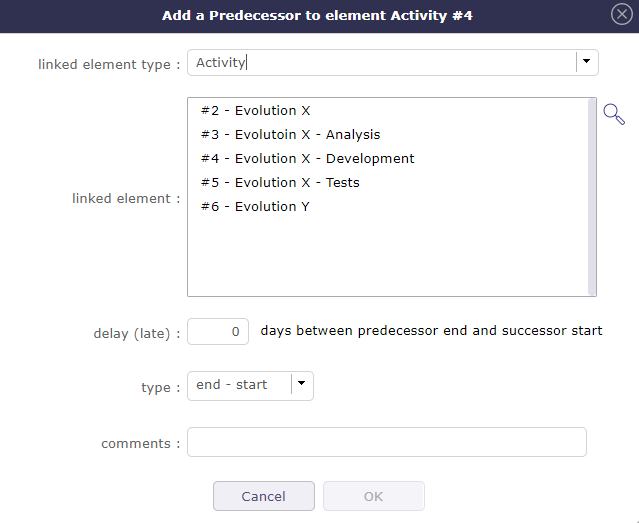Confirm with the OK button
The width and height of the screenshot is (639, 523).
[373, 496]
